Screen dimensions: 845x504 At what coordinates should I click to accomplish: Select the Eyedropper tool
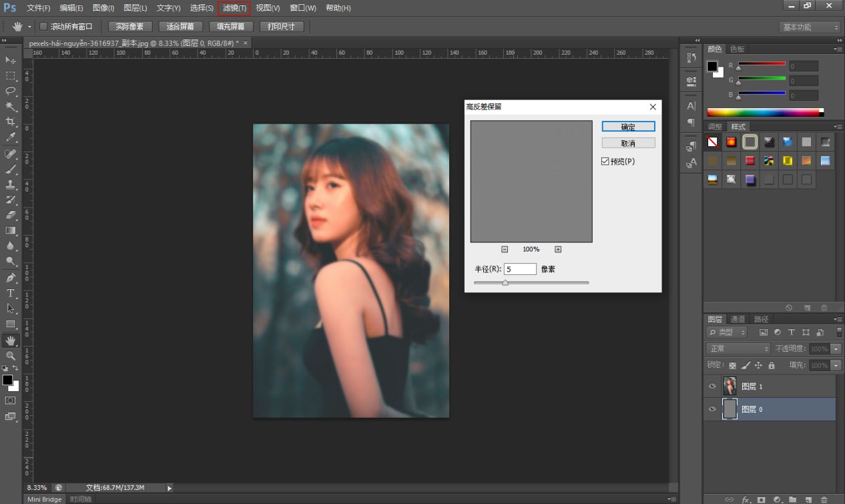[11, 137]
